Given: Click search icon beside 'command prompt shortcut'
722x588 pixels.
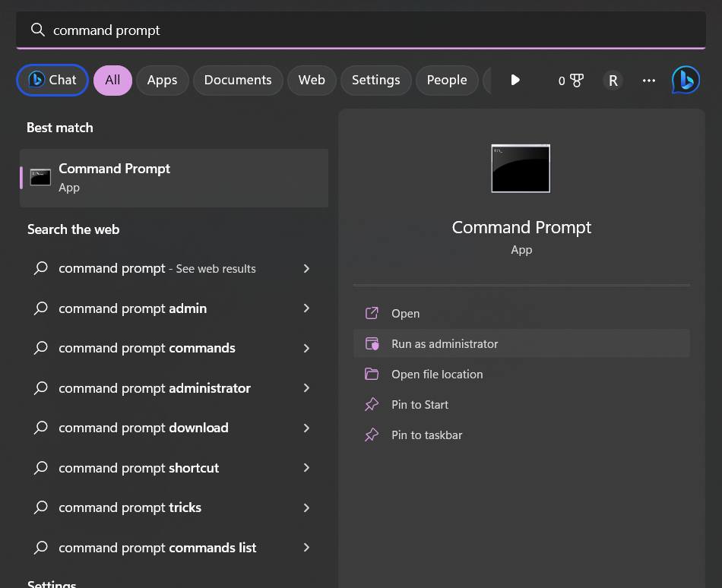Looking at the screenshot, I should click(41, 468).
